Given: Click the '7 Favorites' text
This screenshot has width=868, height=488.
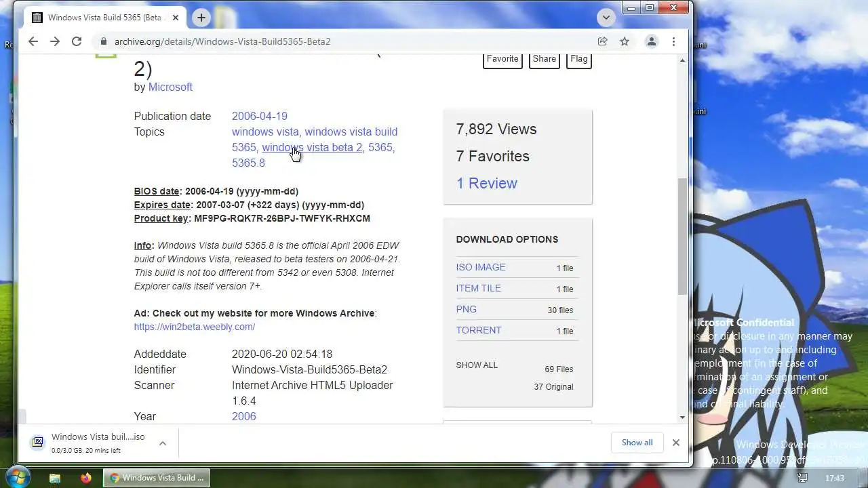Looking at the screenshot, I should [x=492, y=156].
